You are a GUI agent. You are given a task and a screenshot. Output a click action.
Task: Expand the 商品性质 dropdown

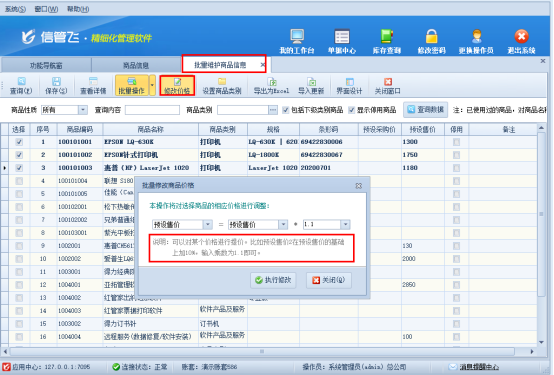[83, 110]
